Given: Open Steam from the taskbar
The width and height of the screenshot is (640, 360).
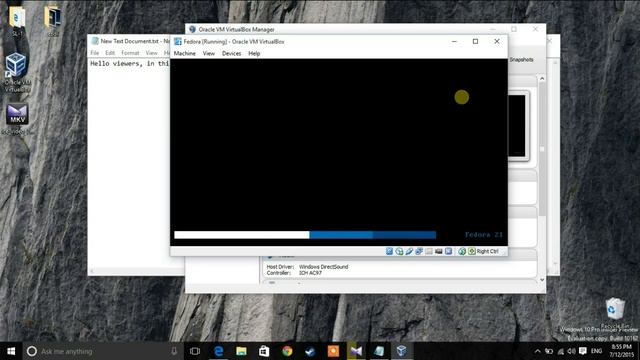Looking at the screenshot, I should [310, 351].
